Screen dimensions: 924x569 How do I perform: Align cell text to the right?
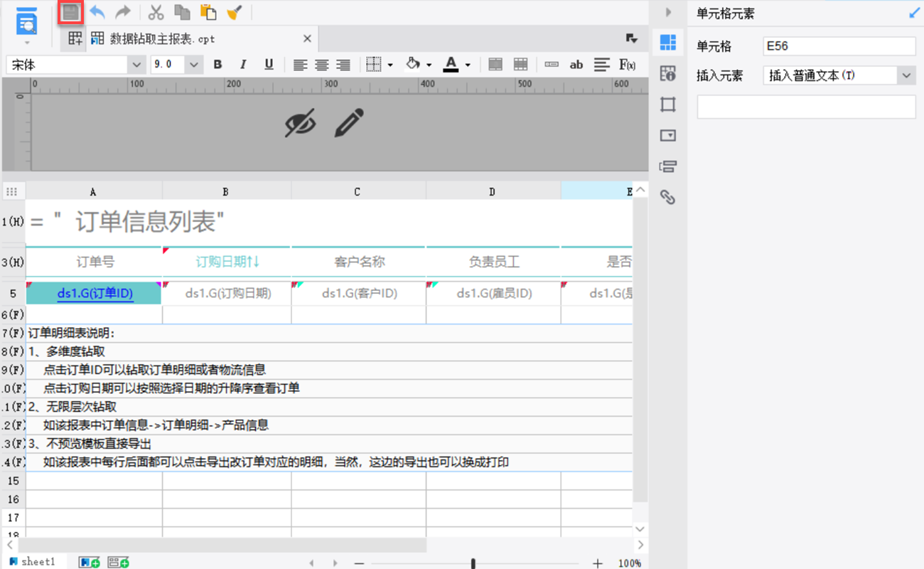pyautogui.click(x=343, y=65)
